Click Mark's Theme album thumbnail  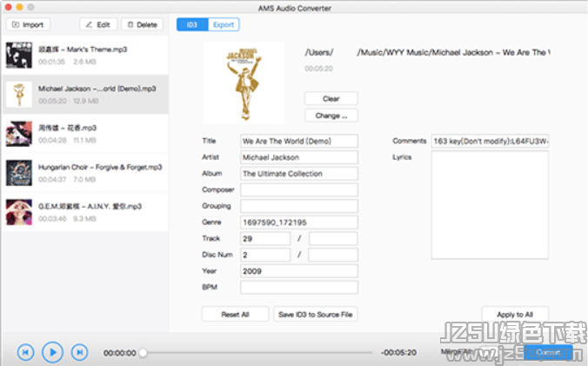click(x=19, y=55)
